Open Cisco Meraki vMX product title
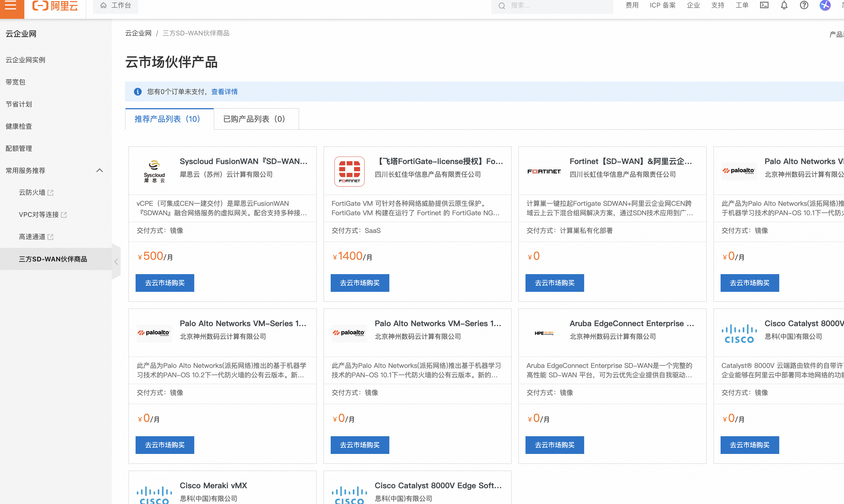This screenshot has height=504, width=844. click(213, 485)
